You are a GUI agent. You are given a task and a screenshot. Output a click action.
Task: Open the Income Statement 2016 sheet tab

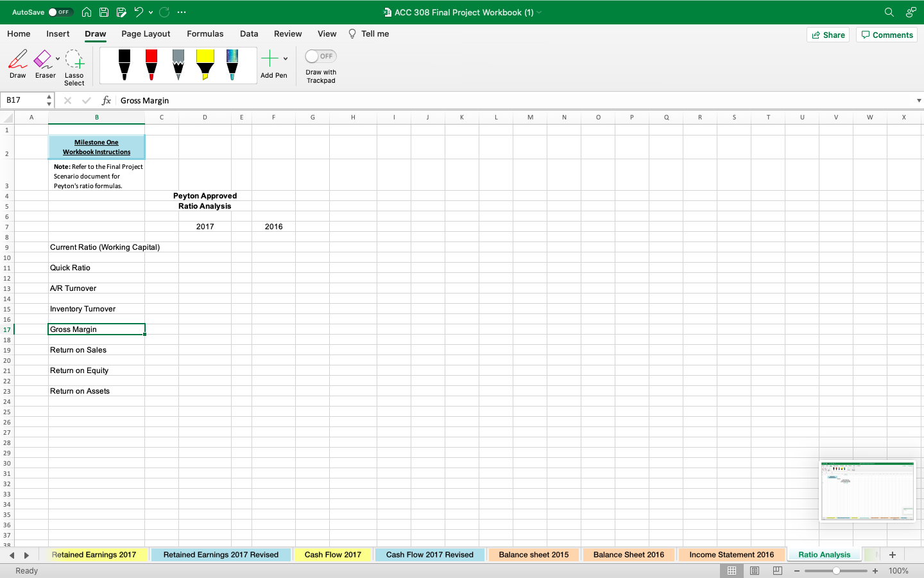click(x=732, y=555)
